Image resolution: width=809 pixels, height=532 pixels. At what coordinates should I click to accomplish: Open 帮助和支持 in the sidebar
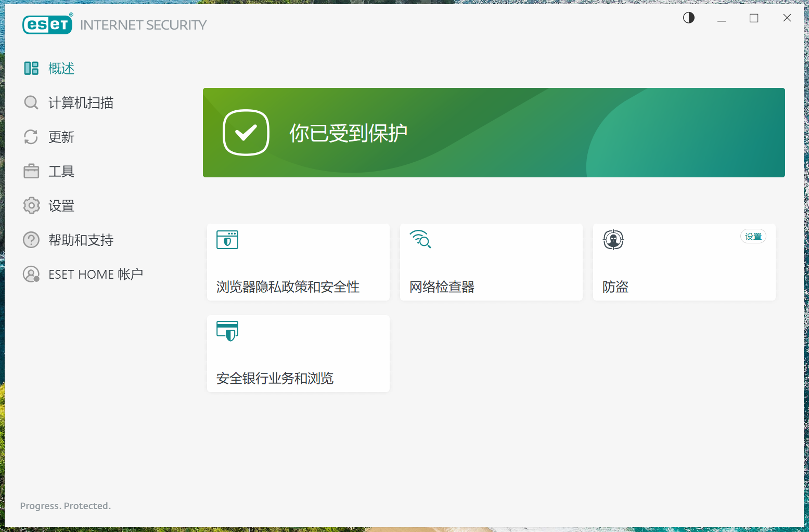click(81, 240)
